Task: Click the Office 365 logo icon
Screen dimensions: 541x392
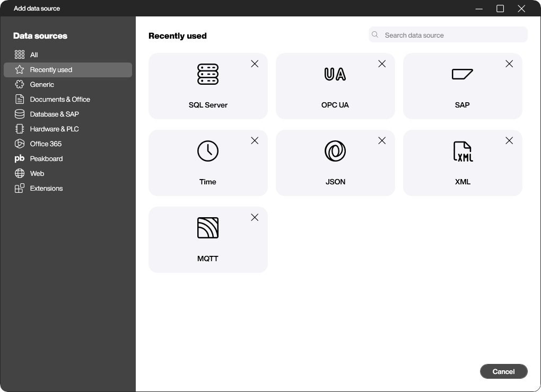Action: pyautogui.click(x=20, y=144)
